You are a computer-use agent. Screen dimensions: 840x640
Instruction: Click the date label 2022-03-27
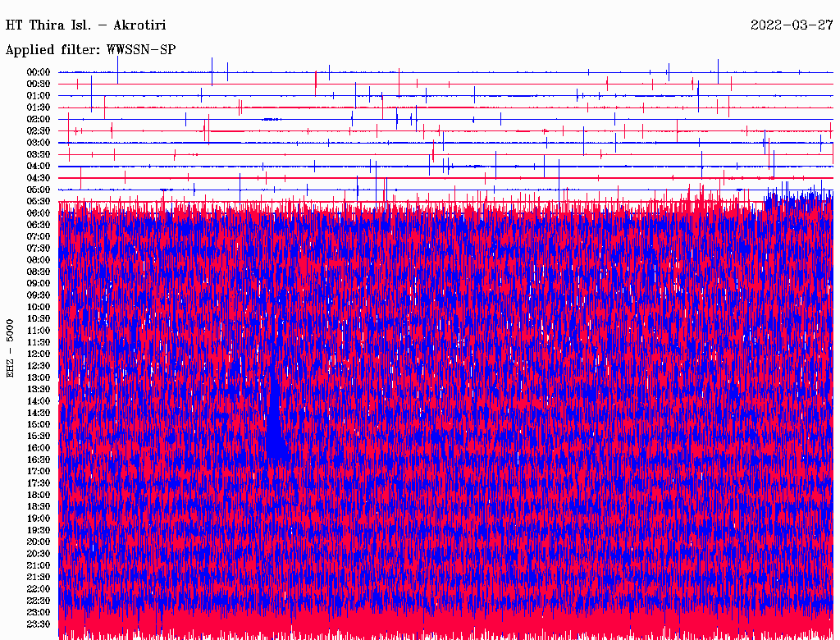(792, 25)
